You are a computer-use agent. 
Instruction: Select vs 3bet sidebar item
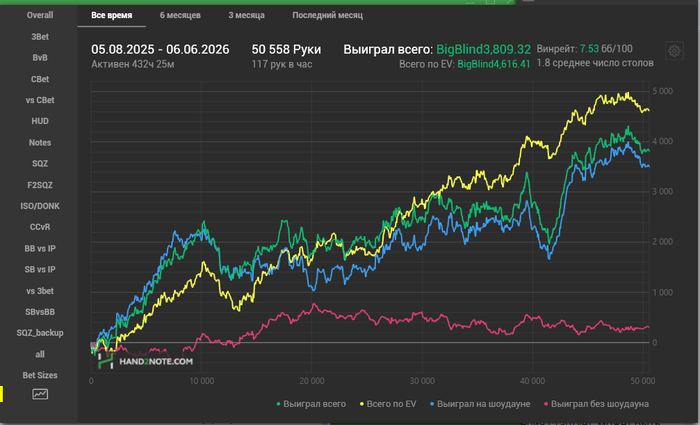point(40,291)
